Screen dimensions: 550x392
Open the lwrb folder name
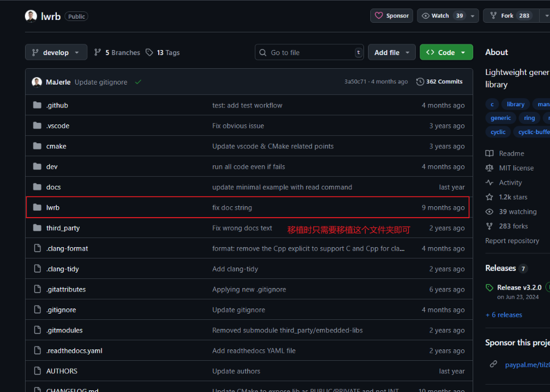pyautogui.click(x=53, y=208)
